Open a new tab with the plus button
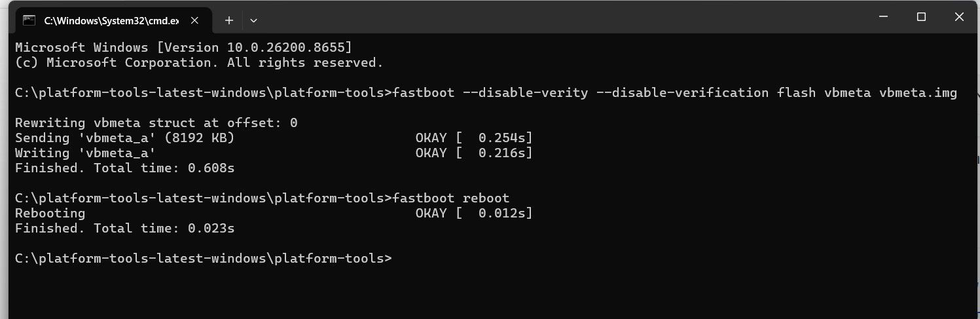 tap(229, 20)
